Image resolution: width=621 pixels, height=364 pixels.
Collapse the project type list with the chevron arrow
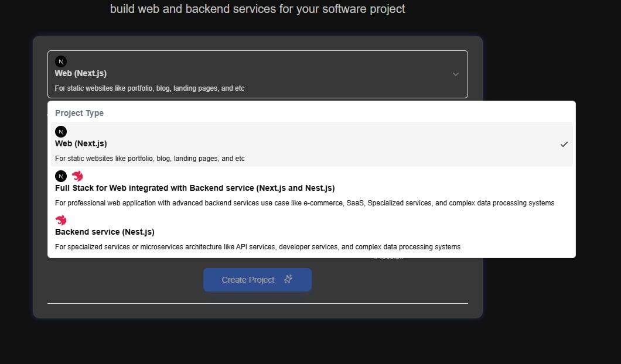tap(455, 74)
